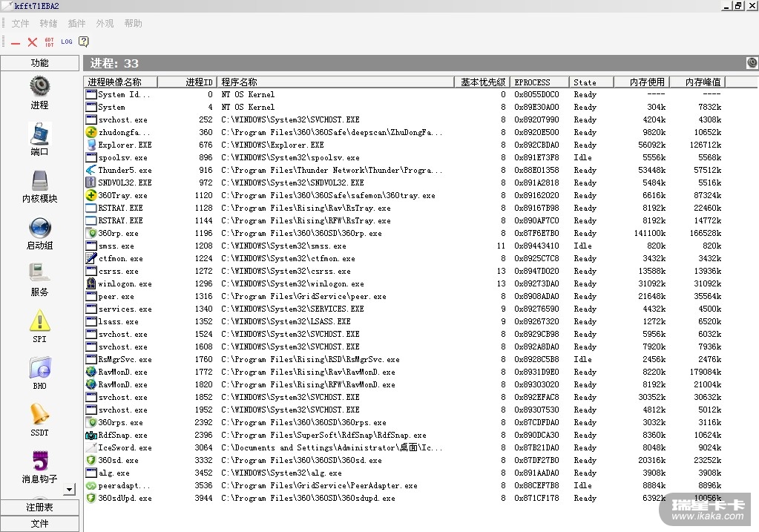
Task: Sort by 进程映像名称 column header
Action: [x=120, y=82]
